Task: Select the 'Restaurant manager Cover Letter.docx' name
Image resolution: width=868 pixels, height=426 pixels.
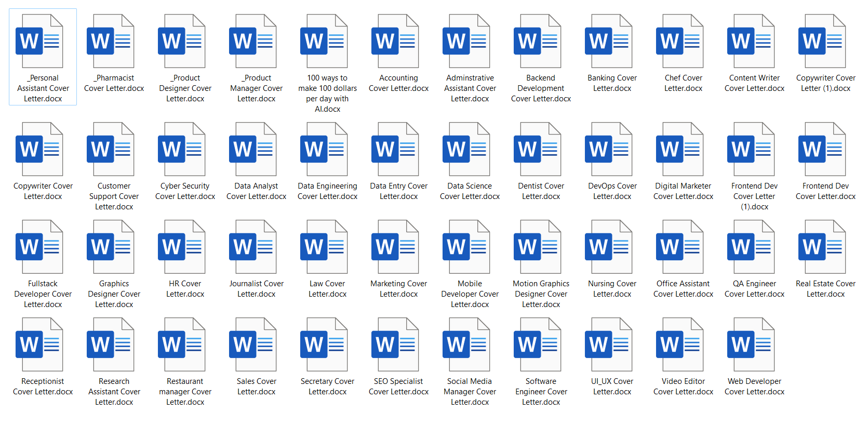Action: click(185, 392)
